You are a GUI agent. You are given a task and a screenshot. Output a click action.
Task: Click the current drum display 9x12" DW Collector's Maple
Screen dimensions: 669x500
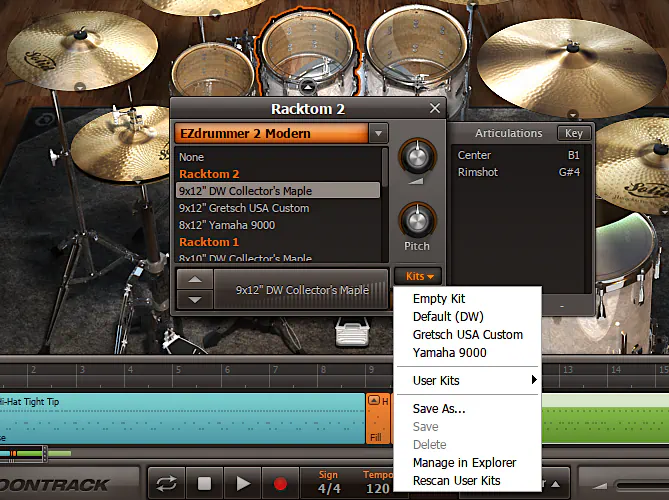point(302,290)
